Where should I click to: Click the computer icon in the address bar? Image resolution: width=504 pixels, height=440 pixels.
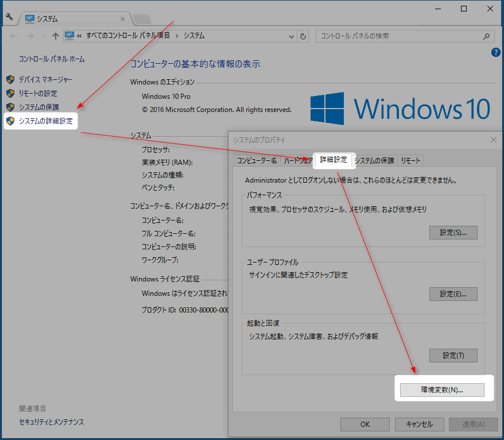69,36
